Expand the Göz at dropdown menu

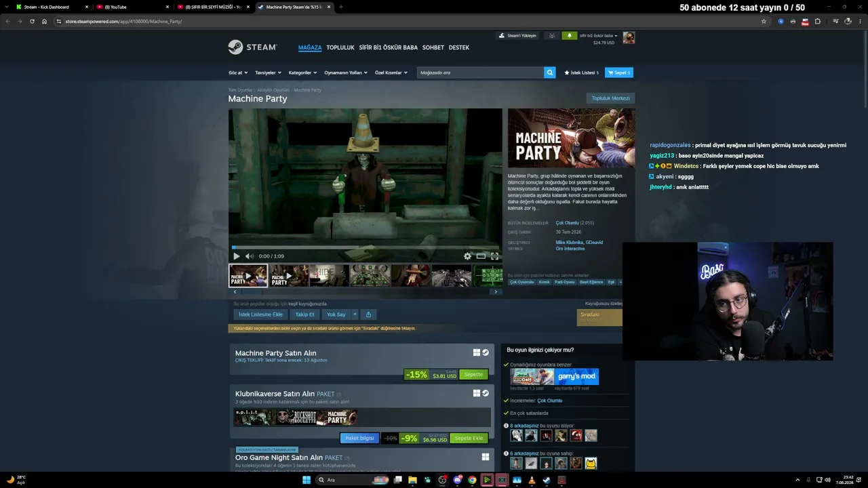[x=237, y=73]
